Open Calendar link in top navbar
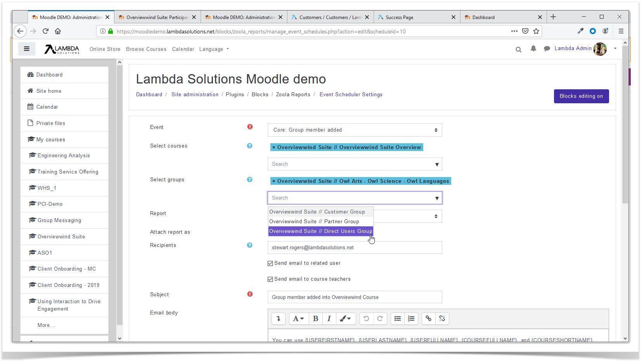This screenshot has width=644, height=363. click(x=183, y=49)
